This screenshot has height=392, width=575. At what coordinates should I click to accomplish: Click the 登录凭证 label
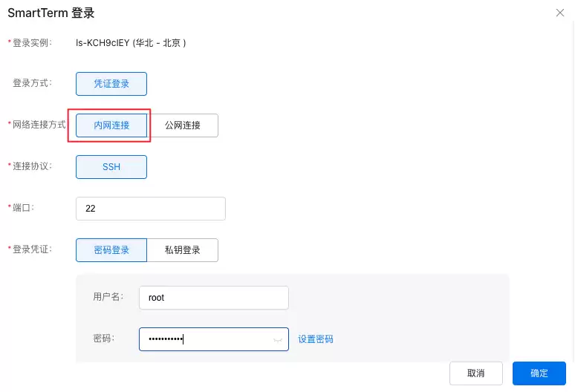tap(32, 249)
